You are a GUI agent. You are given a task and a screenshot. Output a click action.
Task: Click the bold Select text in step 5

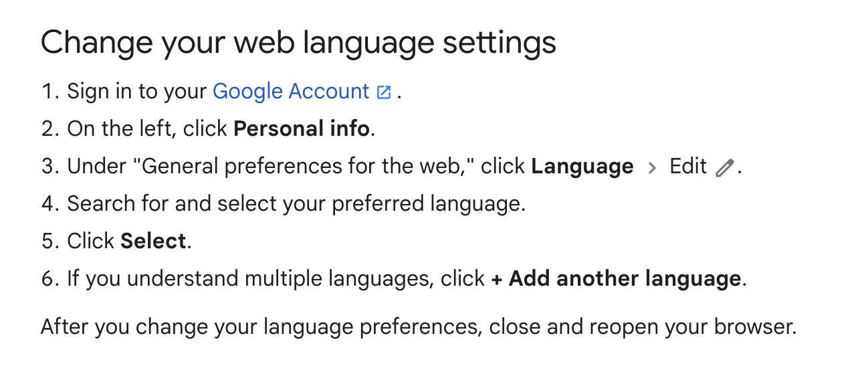[x=154, y=241]
